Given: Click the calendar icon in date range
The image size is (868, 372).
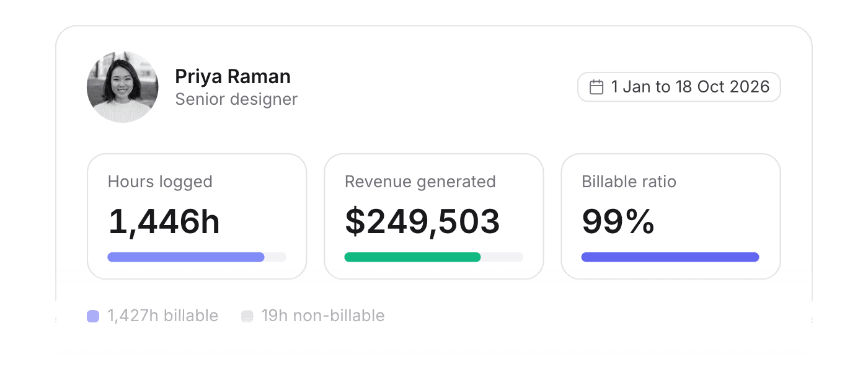Looking at the screenshot, I should click(x=596, y=87).
